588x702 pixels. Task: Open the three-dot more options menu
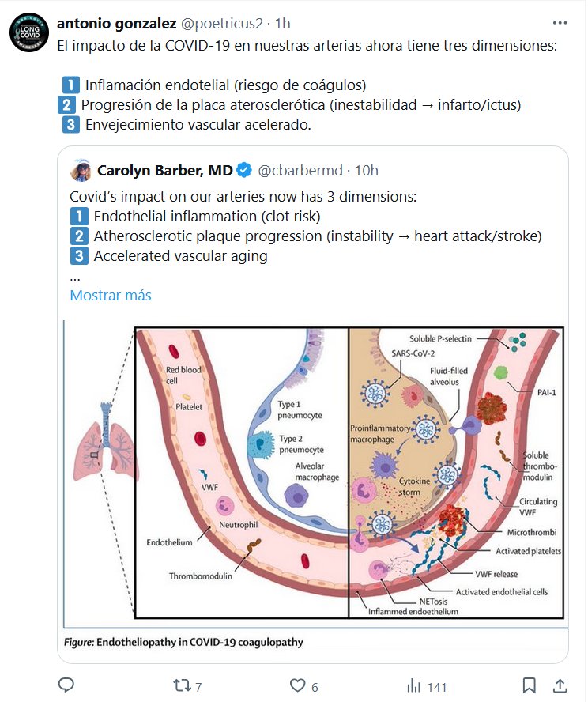(560, 22)
